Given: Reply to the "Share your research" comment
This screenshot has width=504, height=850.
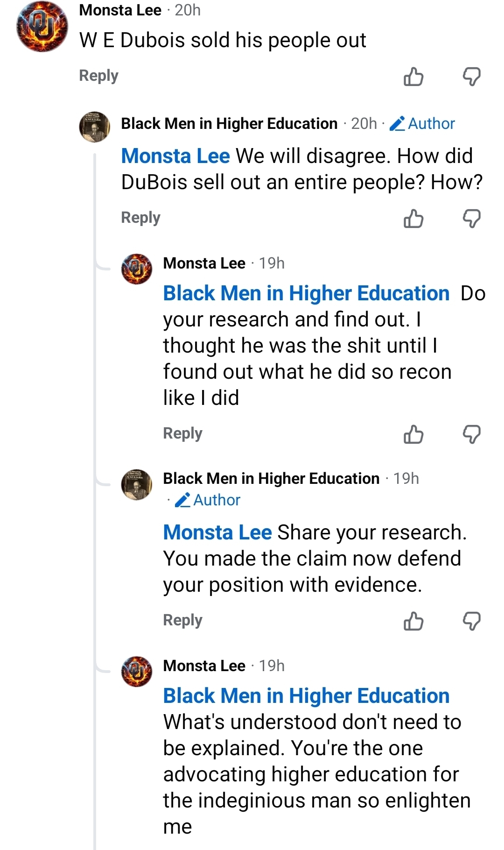Looking at the screenshot, I should coord(182,620).
